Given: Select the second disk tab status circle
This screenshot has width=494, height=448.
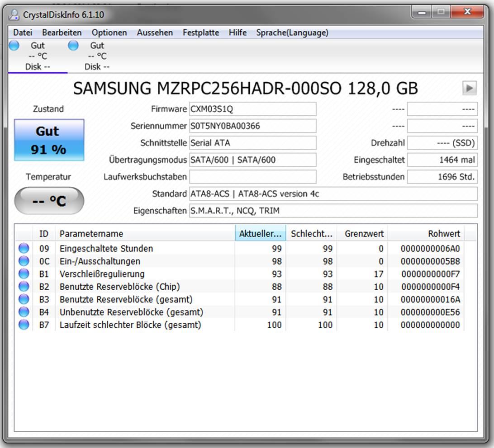Looking at the screenshot, I should pos(73,46).
